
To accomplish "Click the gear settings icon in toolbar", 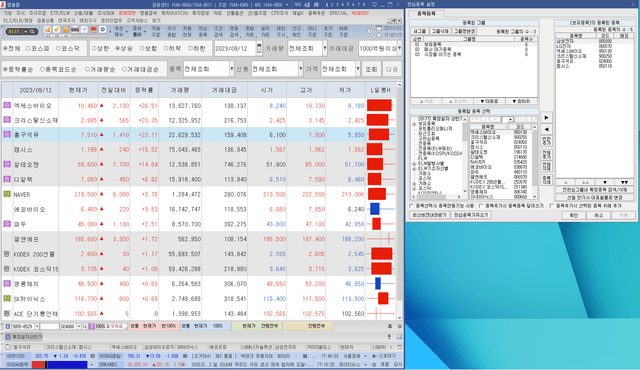I will click(x=102, y=30).
